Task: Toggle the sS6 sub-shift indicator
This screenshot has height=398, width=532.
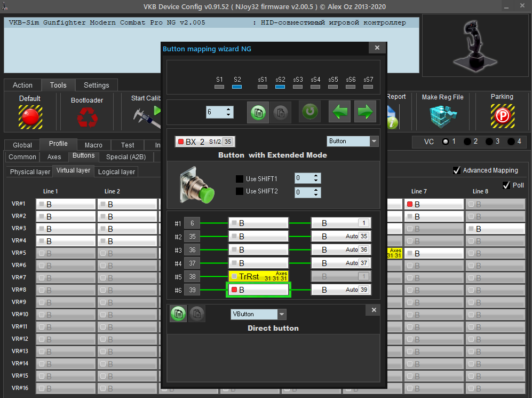Action: pyautogui.click(x=351, y=87)
